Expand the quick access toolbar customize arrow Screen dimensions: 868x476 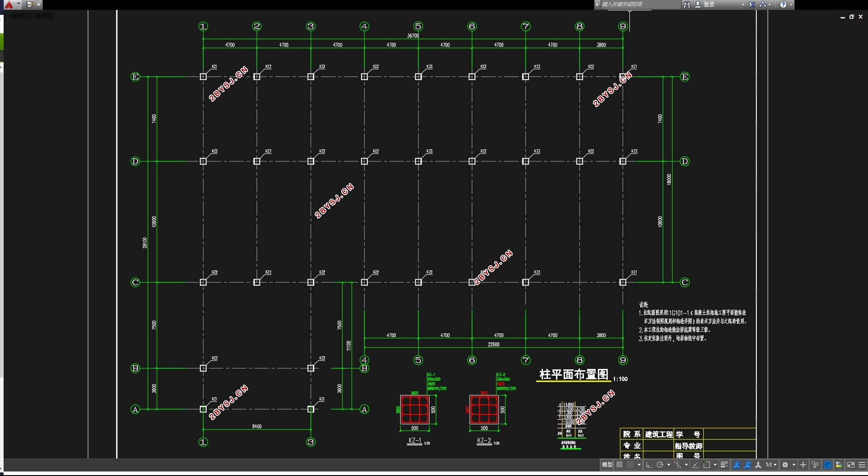coord(39,4)
